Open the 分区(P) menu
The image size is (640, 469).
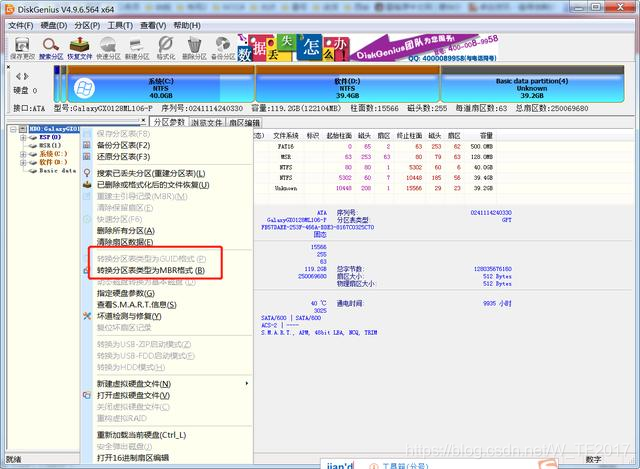click(x=87, y=26)
